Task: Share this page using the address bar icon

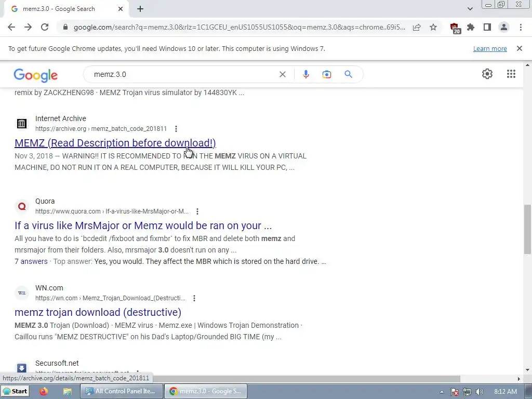Action: click(x=417, y=27)
